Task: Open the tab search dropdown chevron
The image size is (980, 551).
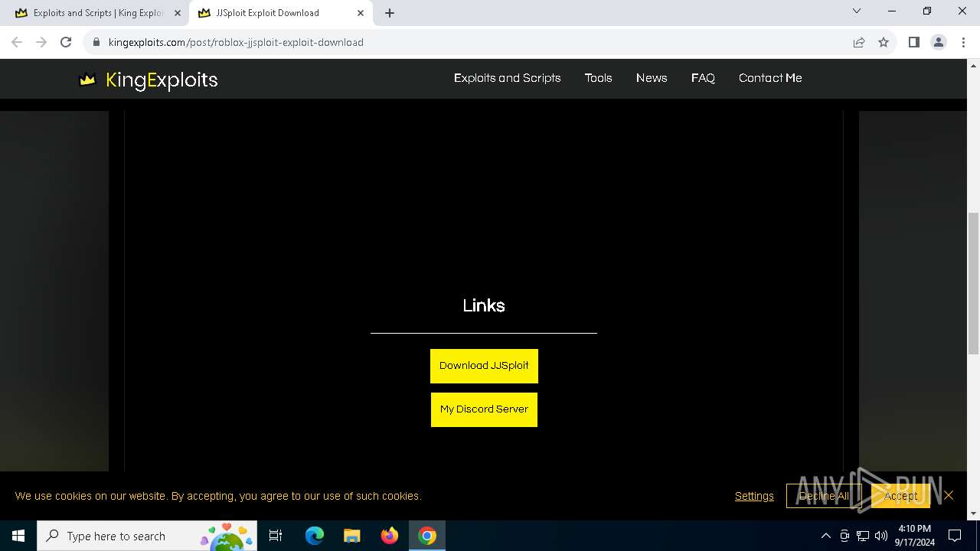Action: click(857, 11)
